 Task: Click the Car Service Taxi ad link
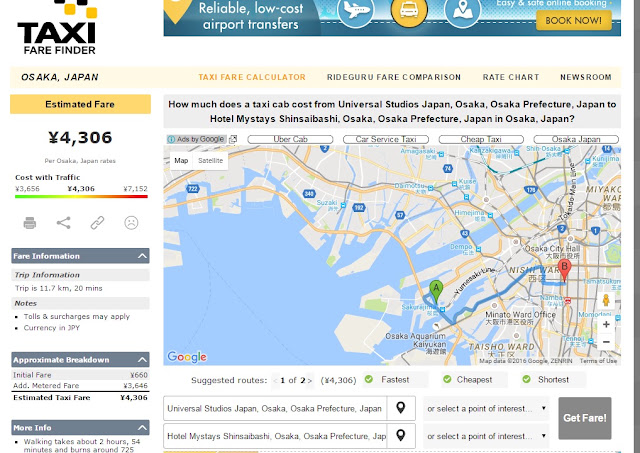pos(386,139)
